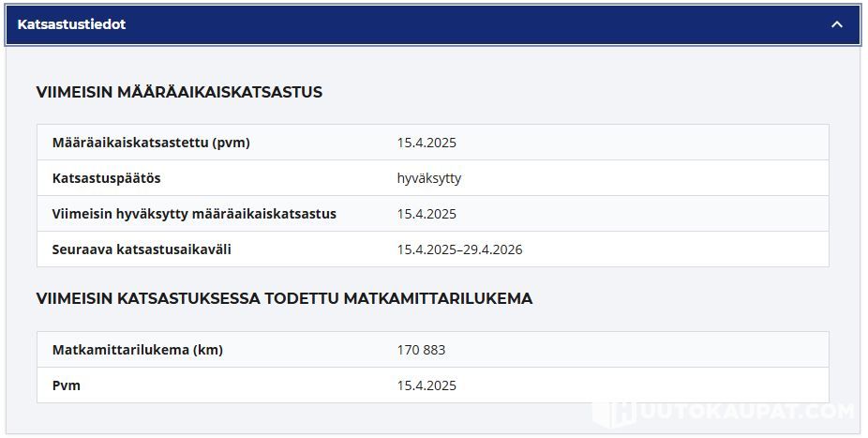Screen dimensions: 868x438
Task: Click the Viimeisin hyväksytty määräaikaiskatsastus label
Action: click(x=194, y=214)
